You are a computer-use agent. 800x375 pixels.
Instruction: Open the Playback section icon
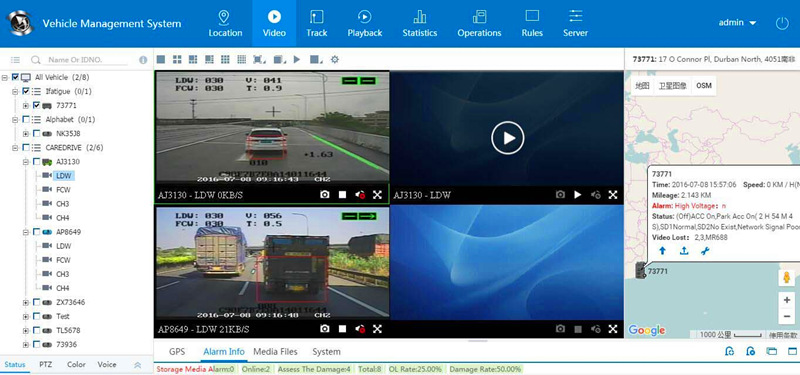pyautogui.click(x=364, y=17)
